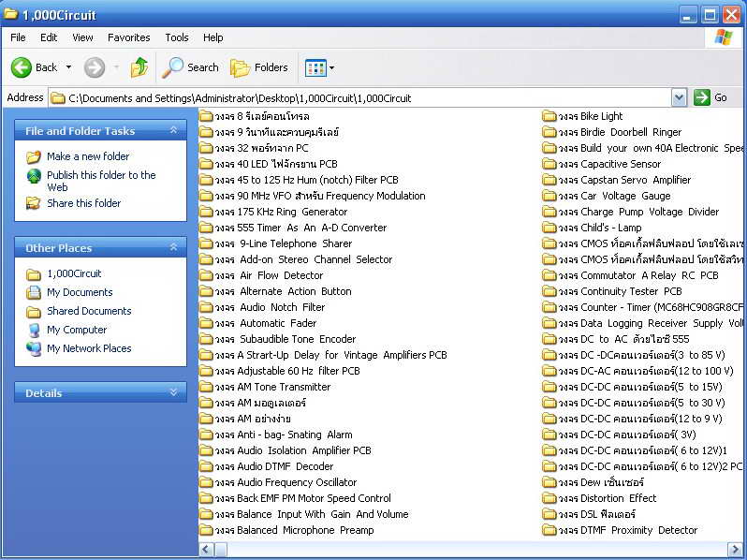Click Publish this folder to the Web
Image resolution: width=747 pixels, height=560 pixels.
(101, 181)
